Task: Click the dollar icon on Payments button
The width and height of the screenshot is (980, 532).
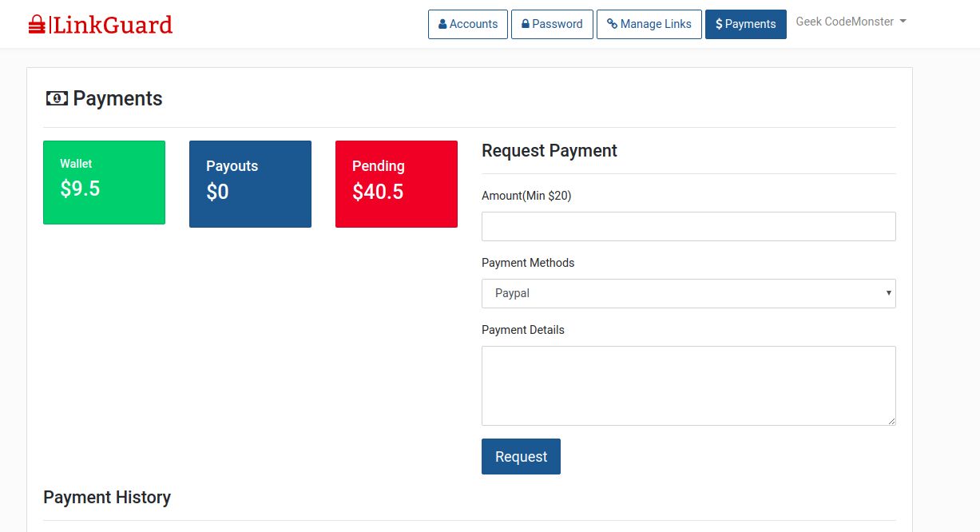Action: pyautogui.click(x=719, y=24)
